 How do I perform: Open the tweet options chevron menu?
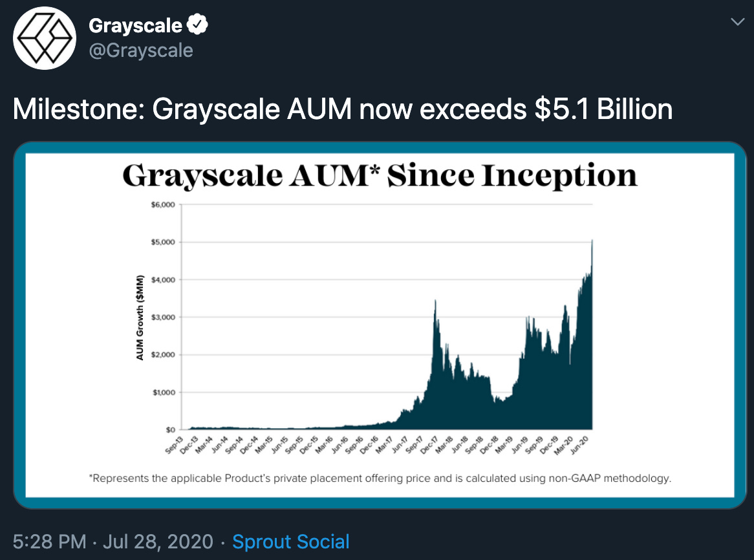tap(737, 21)
